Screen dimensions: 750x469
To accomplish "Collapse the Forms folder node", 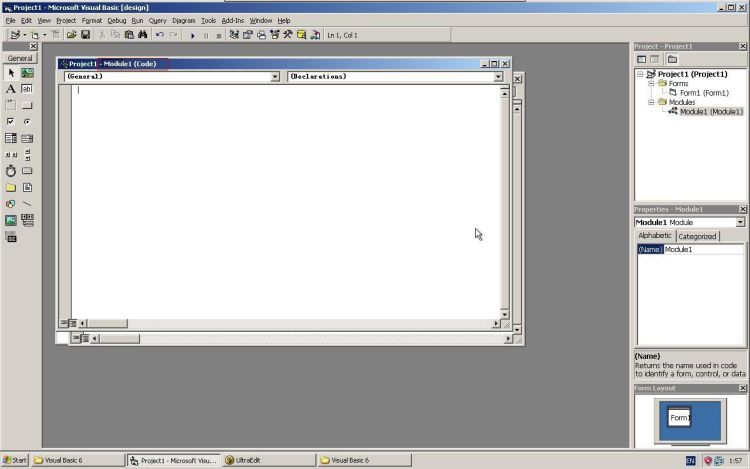I will point(651,83).
